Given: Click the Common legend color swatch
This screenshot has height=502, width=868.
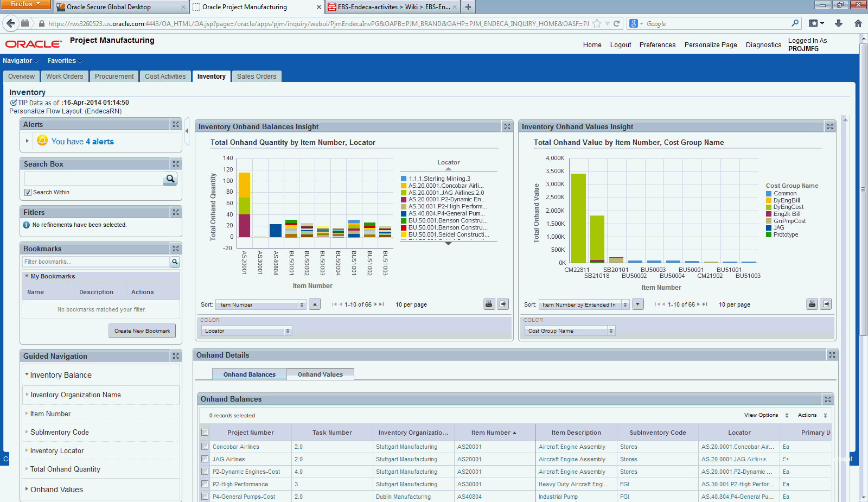Looking at the screenshot, I should point(769,194).
